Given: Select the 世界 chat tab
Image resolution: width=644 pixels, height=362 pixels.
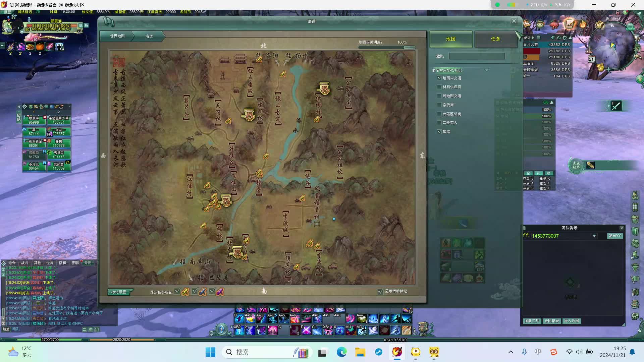Looking at the screenshot, I should click(50, 263).
